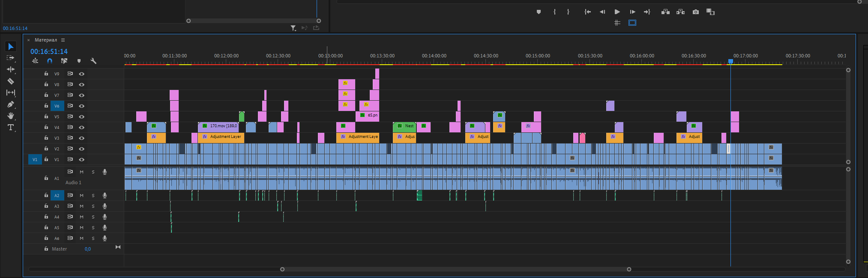Image resolution: width=868 pixels, height=278 pixels.
Task: Select the Track Select Forward tool
Action: (11, 58)
